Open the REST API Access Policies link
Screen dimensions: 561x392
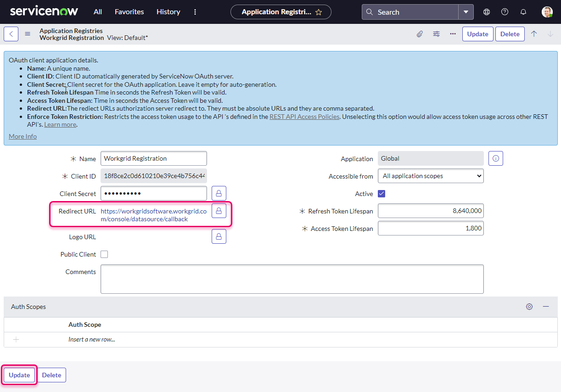(304, 116)
